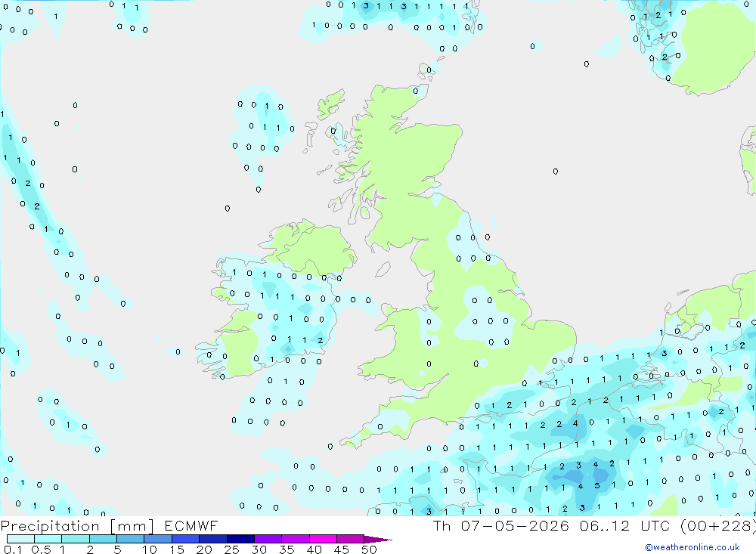This screenshot has width=756, height=554.
Task: Click the "Th 07-05-2026" date text
Action: pyautogui.click(x=501, y=525)
